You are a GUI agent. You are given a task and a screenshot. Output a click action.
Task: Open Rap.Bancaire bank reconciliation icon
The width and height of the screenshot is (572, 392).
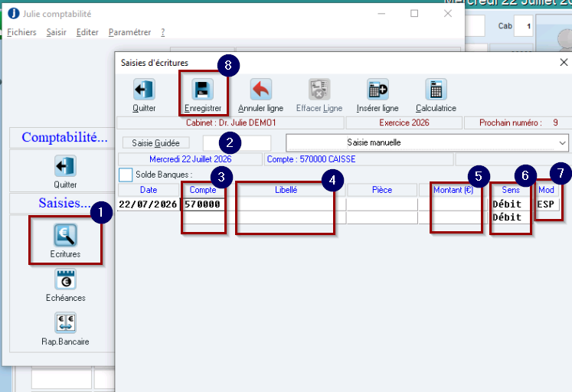(65, 323)
